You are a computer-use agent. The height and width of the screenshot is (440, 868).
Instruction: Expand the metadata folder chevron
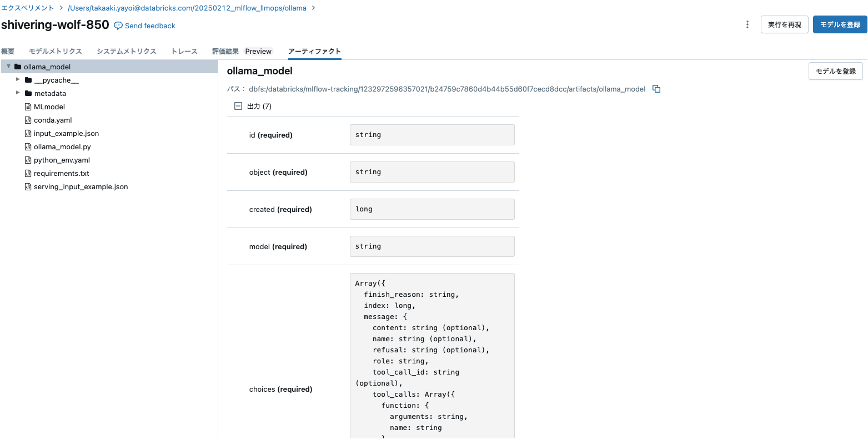coord(17,93)
